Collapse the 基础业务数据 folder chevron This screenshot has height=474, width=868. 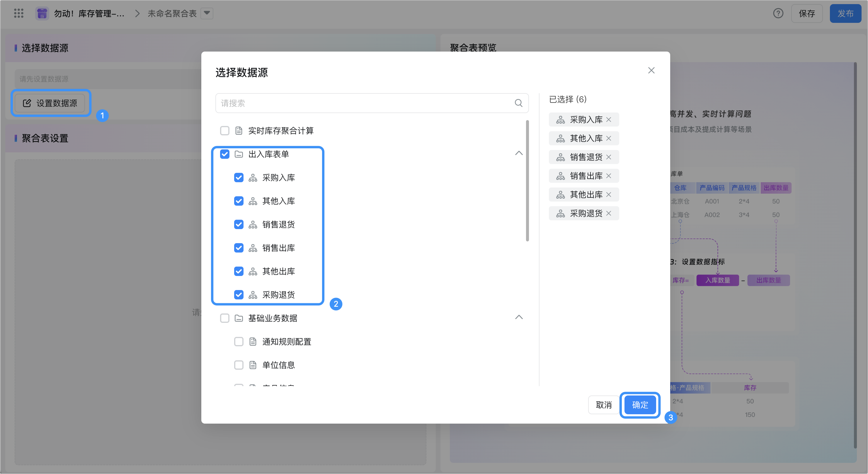[519, 318]
